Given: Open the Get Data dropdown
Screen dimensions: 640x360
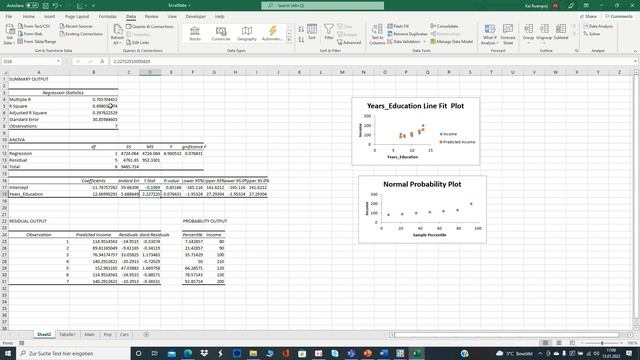Looking at the screenshot, I should [x=9, y=34].
